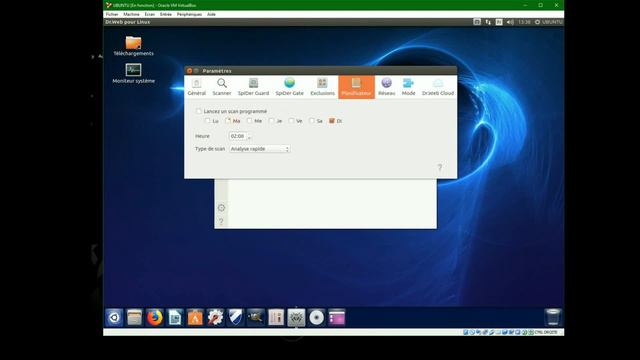Open the Entrée menu in VirtualBox
The height and width of the screenshot is (360, 640).
[166, 14]
